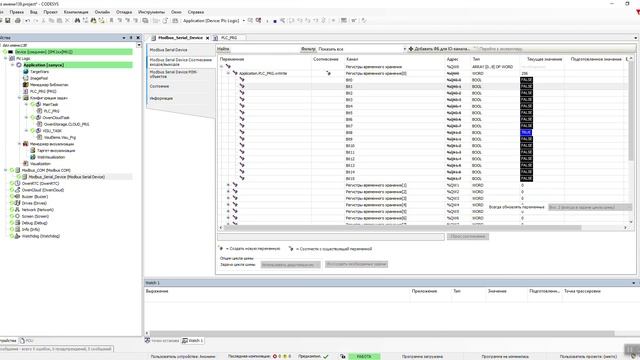Screen dimensions: 640x360
Task: Open Visualization object in tree
Action: tap(40, 164)
